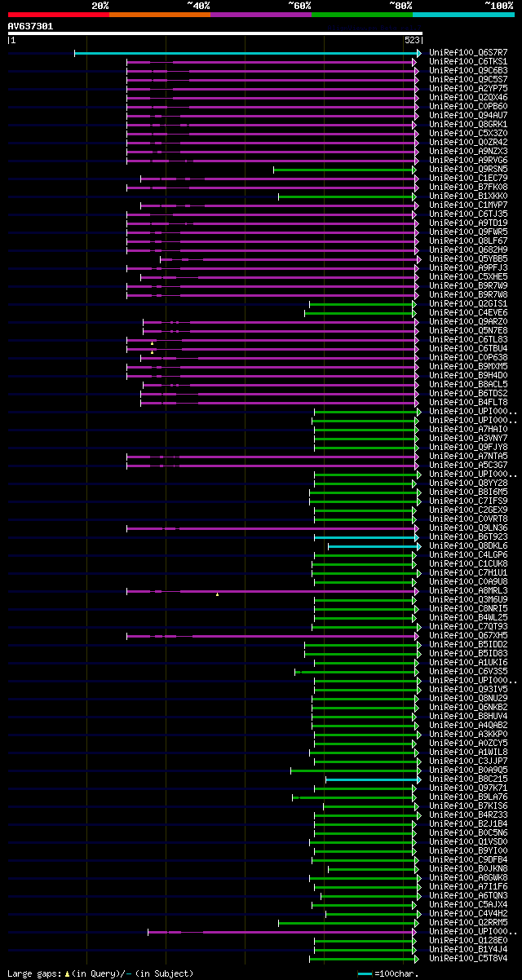522x980 pixels.
Task: Open the UniRef100_Q9RSN5 entry
Action: 468,170
